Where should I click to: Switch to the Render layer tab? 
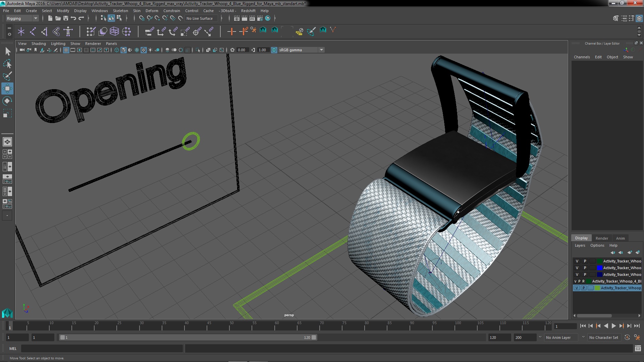[602, 238]
